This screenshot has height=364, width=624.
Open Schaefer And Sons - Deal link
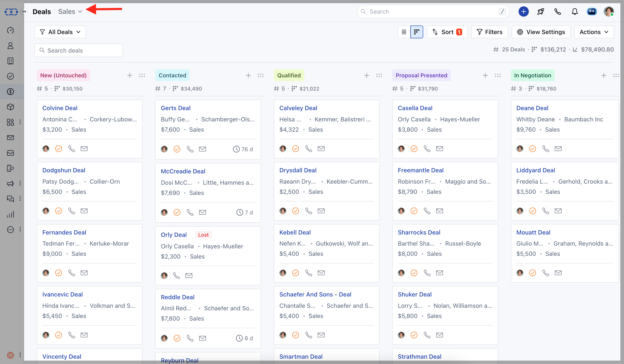315,294
